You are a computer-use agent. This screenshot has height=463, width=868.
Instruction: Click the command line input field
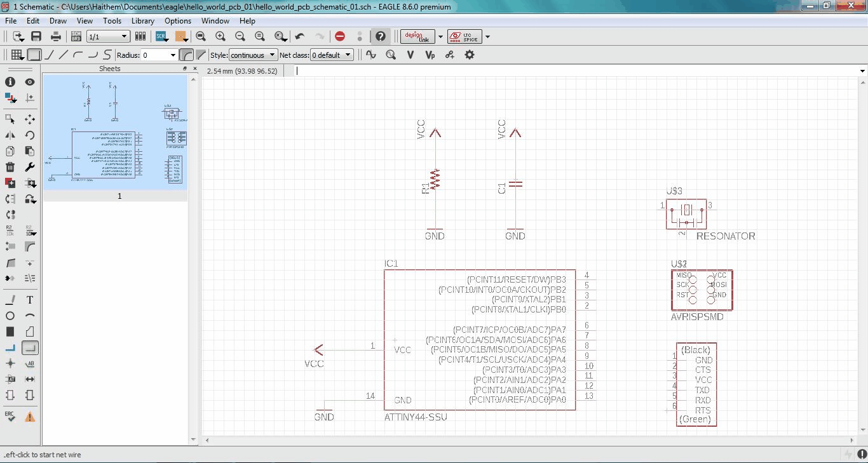(x=575, y=71)
